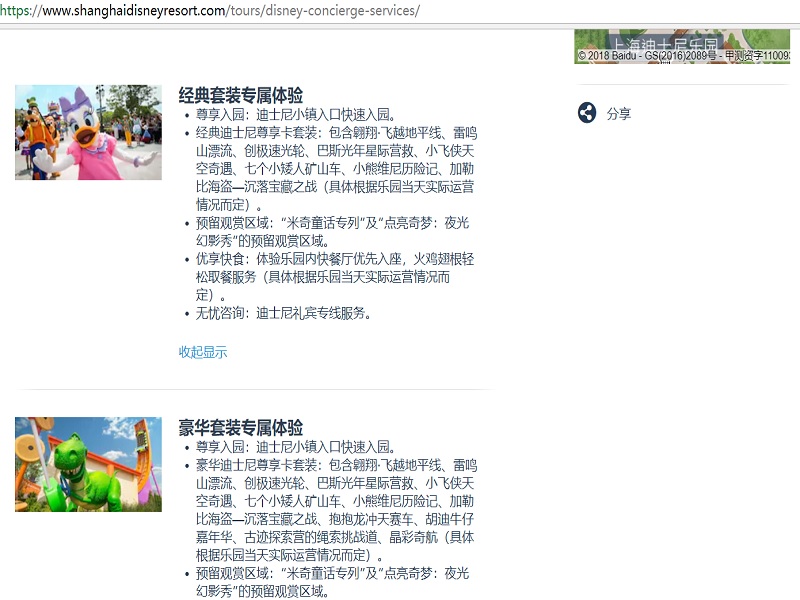The image size is (800, 600).
Task: Click first 尊享入园 bullet under 经典套装
Action: pyautogui.click(x=295, y=114)
